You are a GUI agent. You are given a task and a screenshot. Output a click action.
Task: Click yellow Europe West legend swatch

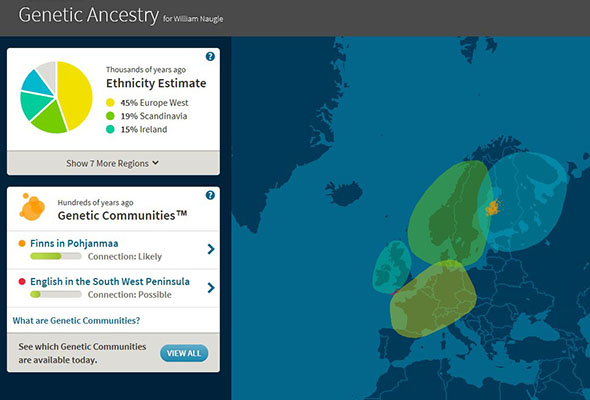pos(110,103)
